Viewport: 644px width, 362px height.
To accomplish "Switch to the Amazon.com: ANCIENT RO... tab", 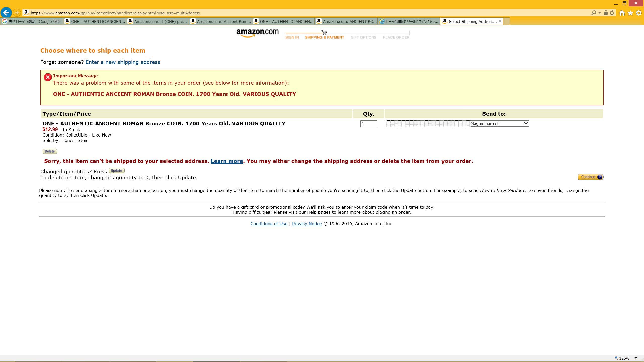I will pyautogui.click(x=346, y=21).
